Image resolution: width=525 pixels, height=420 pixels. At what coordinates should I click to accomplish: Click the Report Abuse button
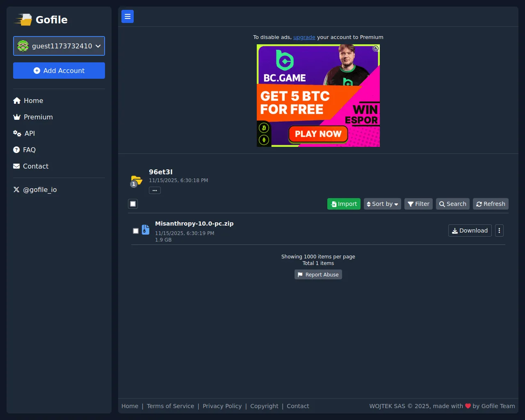coord(318,274)
